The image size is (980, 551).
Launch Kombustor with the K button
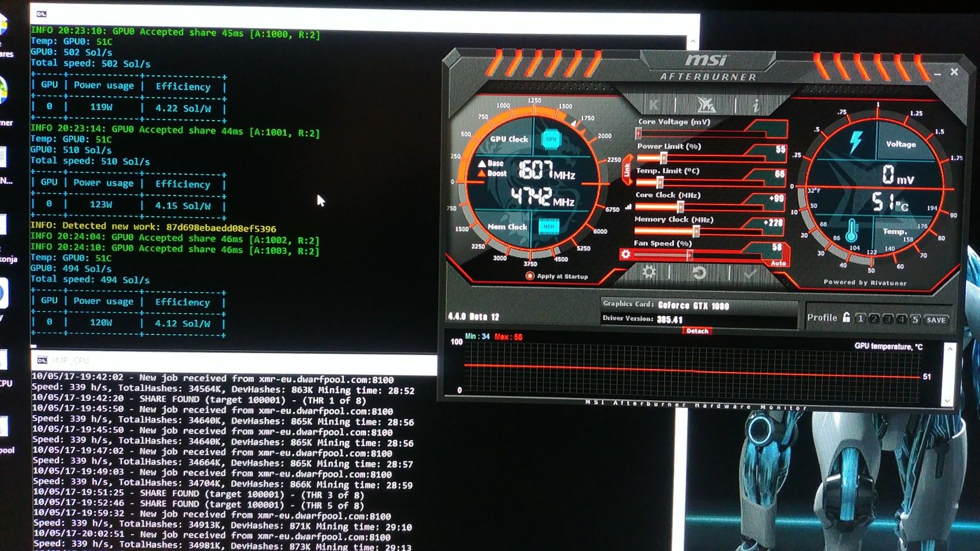[x=654, y=105]
